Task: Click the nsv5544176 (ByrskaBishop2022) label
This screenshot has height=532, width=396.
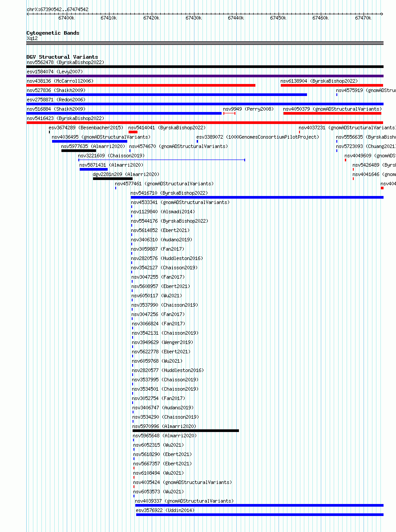Action: [x=170, y=221]
